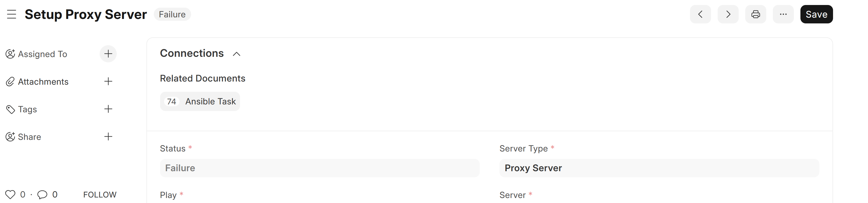Add a tag with plus icon
Image resolution: width=868 pixels, height=203 pixels.
(108, 109)
